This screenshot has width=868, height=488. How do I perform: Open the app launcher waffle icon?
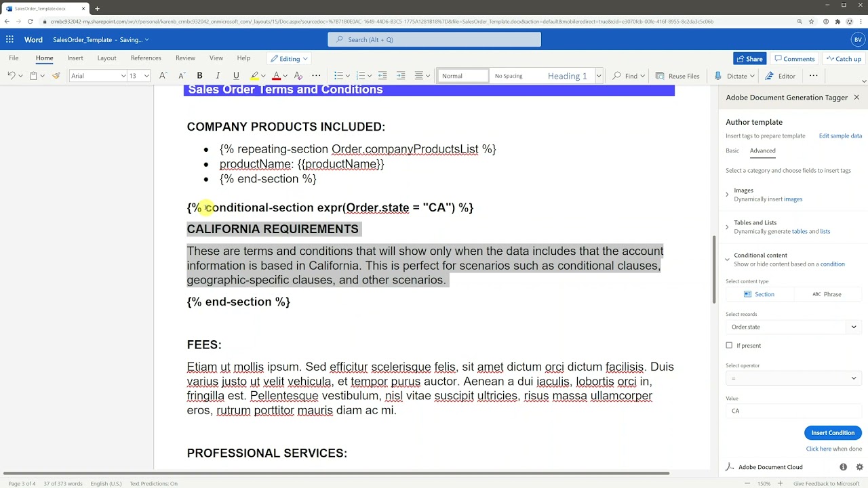(x=9, y=39)
